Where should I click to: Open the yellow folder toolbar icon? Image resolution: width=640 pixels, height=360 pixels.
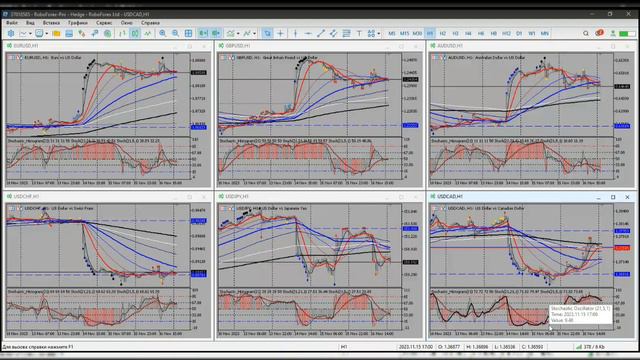(56, 33)
